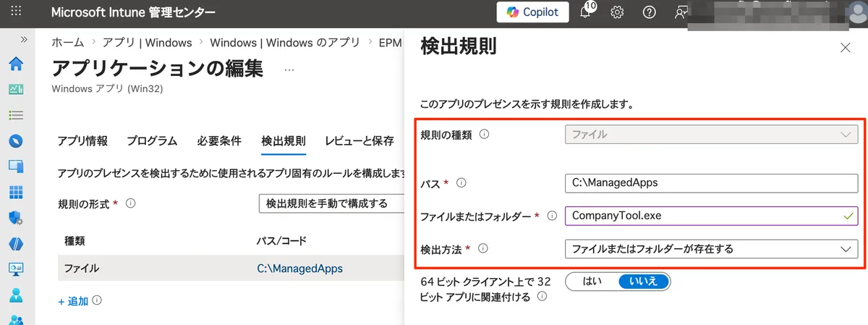Close the 検出規則 panel
Image resolution: width=868 pixels, height=325 pixels.
point(845,48)
